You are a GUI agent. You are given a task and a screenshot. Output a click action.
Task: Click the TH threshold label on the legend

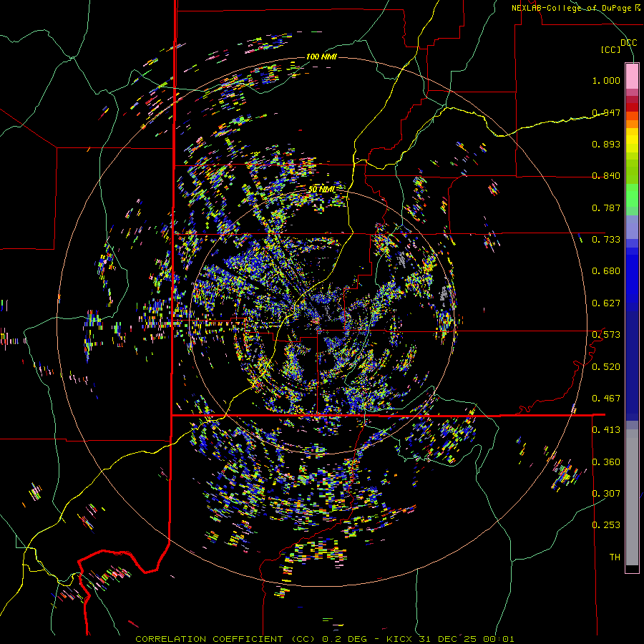pyautogui.click(x=615, y=557)
